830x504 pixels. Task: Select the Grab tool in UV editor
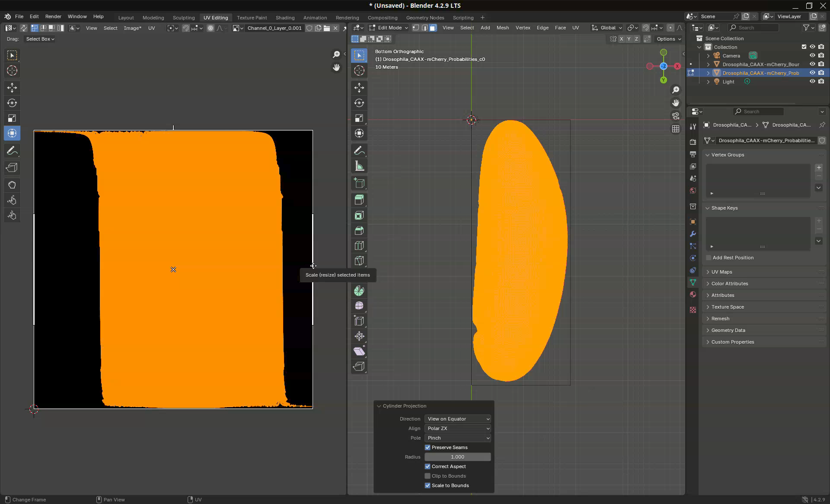12,185
